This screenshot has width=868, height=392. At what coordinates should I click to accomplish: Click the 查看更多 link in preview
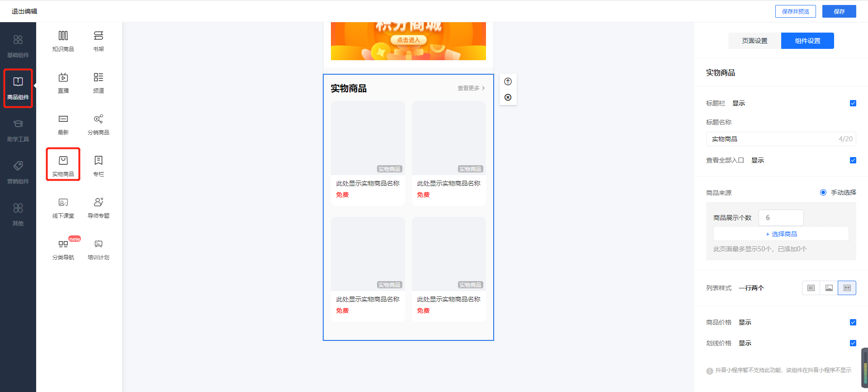471,88
